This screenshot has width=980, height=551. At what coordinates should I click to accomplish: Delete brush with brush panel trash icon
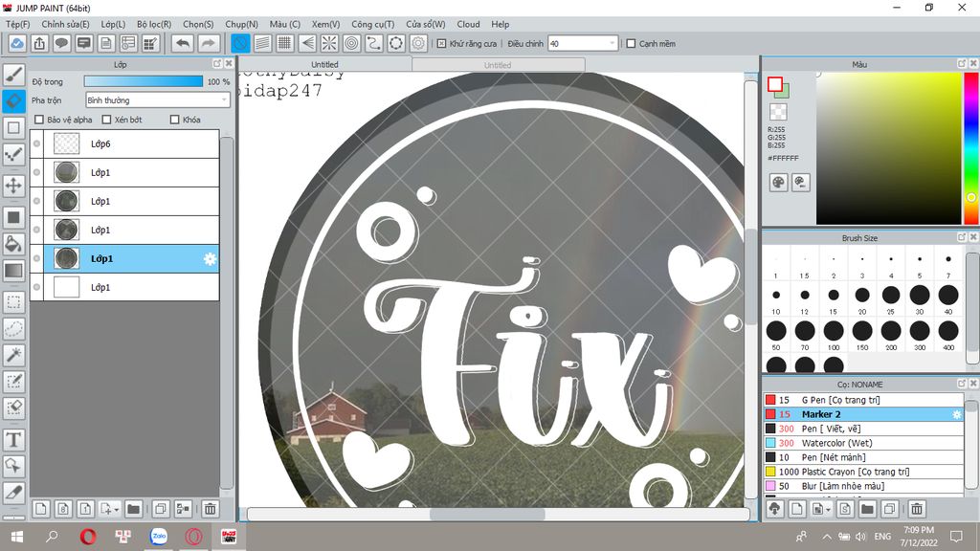tap(917, 509)
